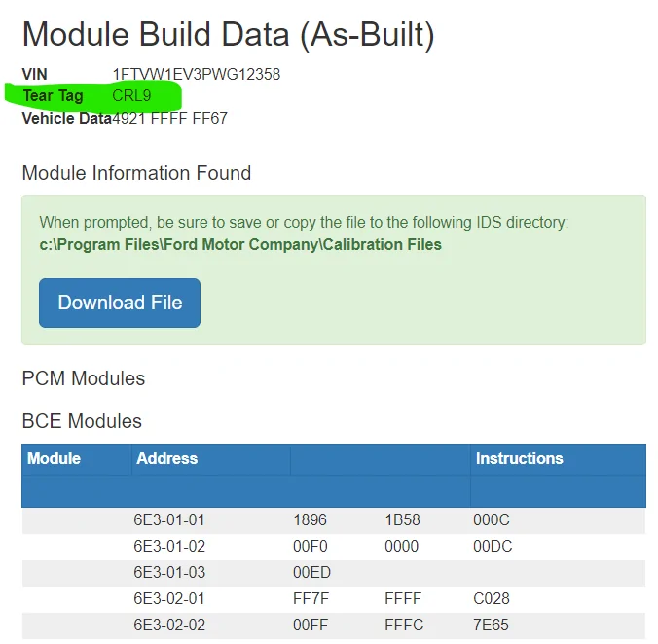Click the C028 data cell
The height and width of the screenshot is (644, 658).
[492, 599]
